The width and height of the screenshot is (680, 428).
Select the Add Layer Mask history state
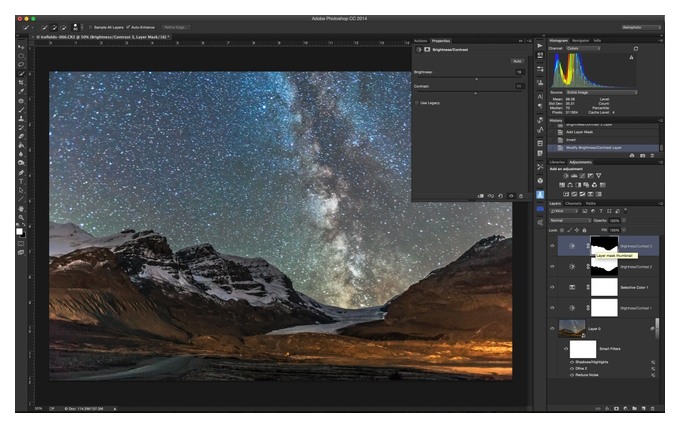point(579,132)
